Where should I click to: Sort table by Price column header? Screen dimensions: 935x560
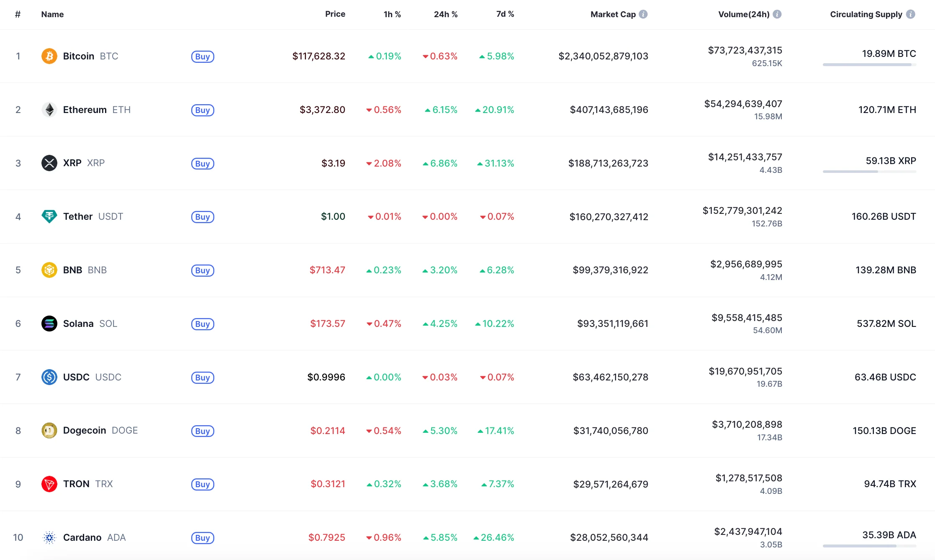click(335, 14)
